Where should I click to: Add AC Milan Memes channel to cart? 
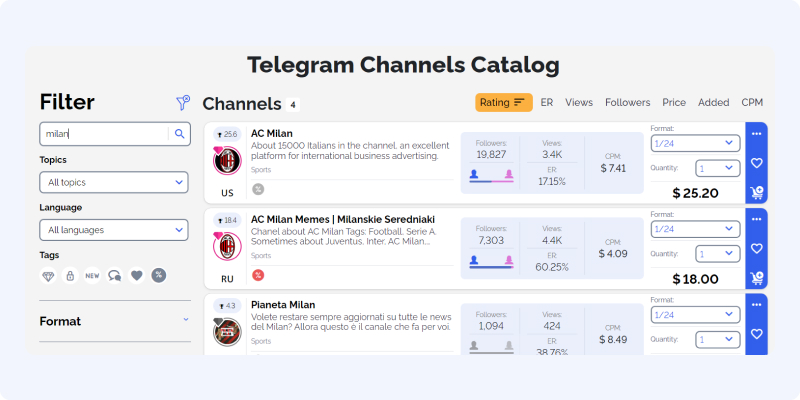(x=756, y=278)
